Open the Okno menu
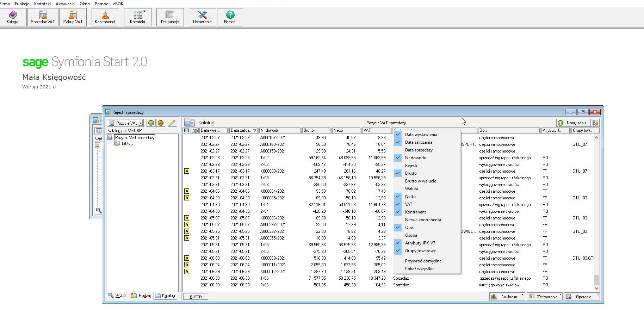 coord(85,4)
